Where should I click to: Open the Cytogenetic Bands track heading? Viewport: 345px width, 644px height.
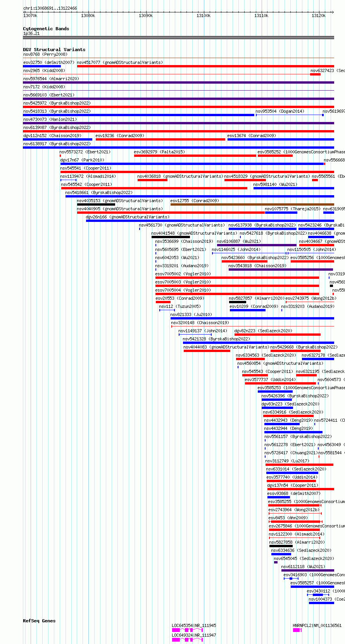[46, 29]
